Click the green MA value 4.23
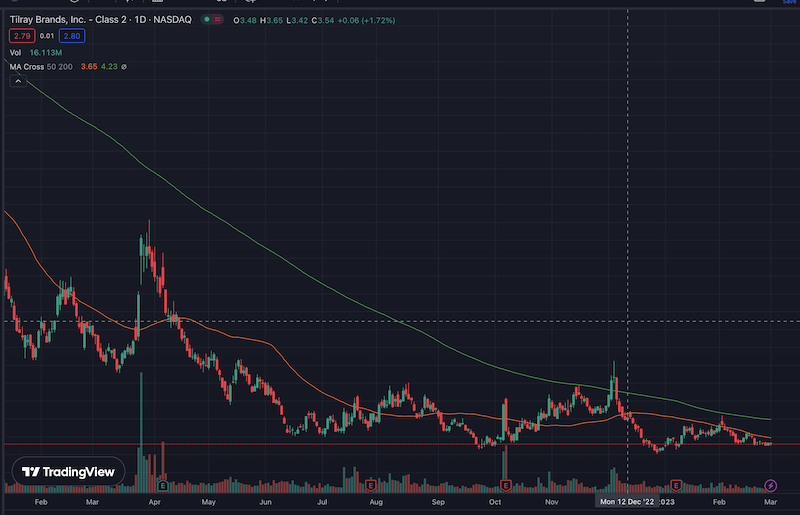This screenshot has width=800, height=515. [109, 67]
